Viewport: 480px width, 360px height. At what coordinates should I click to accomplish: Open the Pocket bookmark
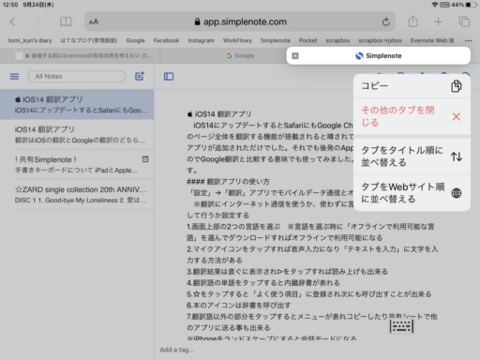[x=308, y=40]
